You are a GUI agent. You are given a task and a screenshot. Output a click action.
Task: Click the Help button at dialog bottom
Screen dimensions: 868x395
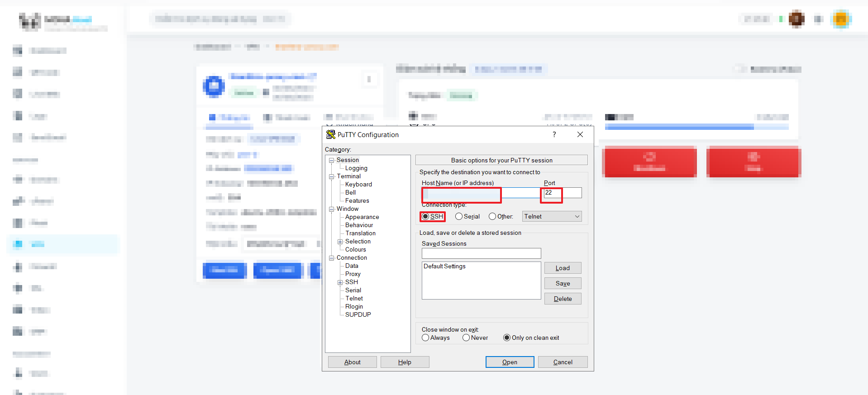pos(405,362)
